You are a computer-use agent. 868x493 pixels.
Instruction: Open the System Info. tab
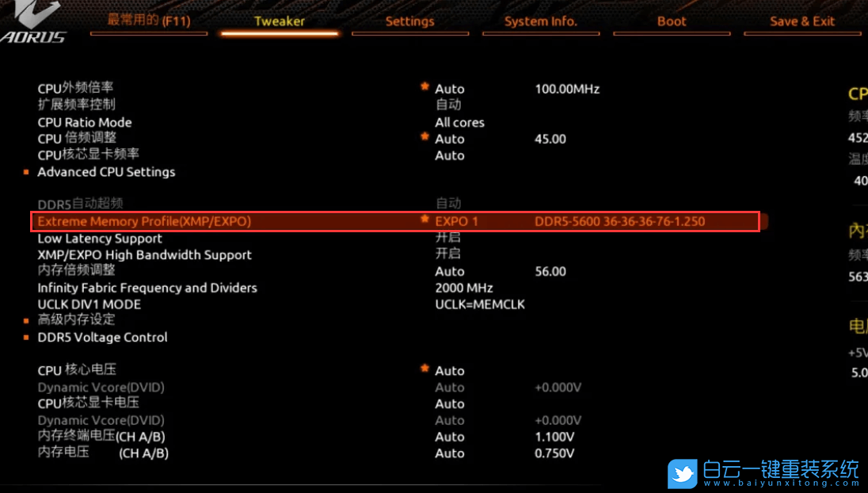pos(540,21)
